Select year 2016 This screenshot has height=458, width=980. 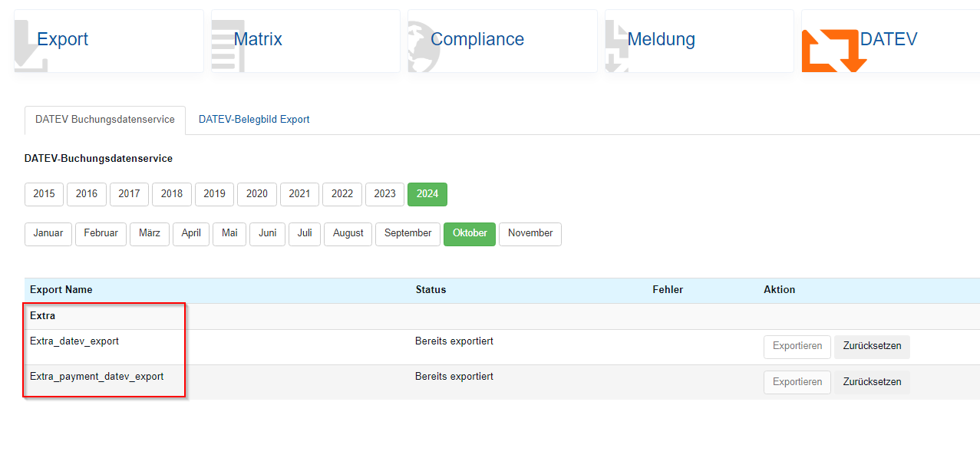tap(87, 194)
